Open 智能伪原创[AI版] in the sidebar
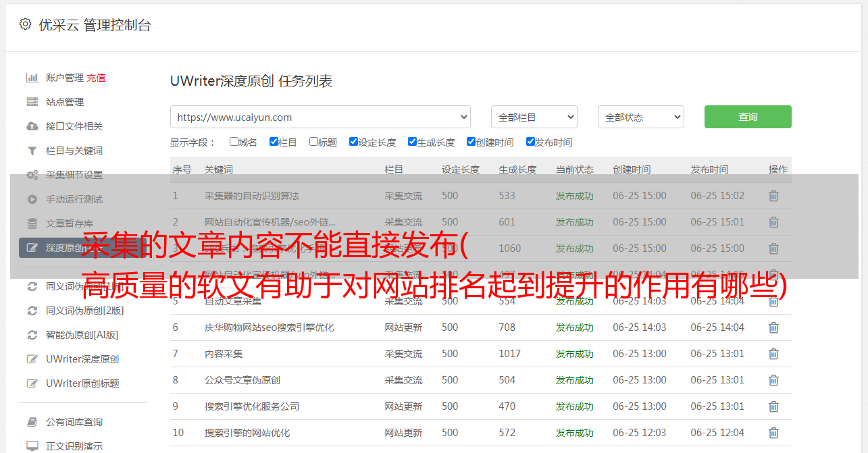Screen dimensions: 868x453 82,335
